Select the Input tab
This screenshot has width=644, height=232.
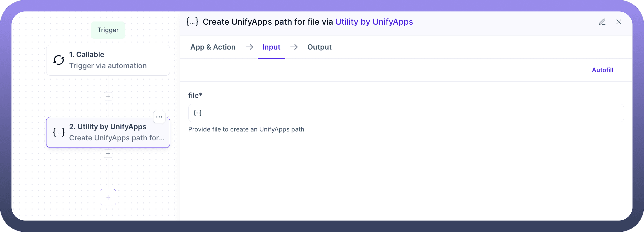[x=271, y=47]
